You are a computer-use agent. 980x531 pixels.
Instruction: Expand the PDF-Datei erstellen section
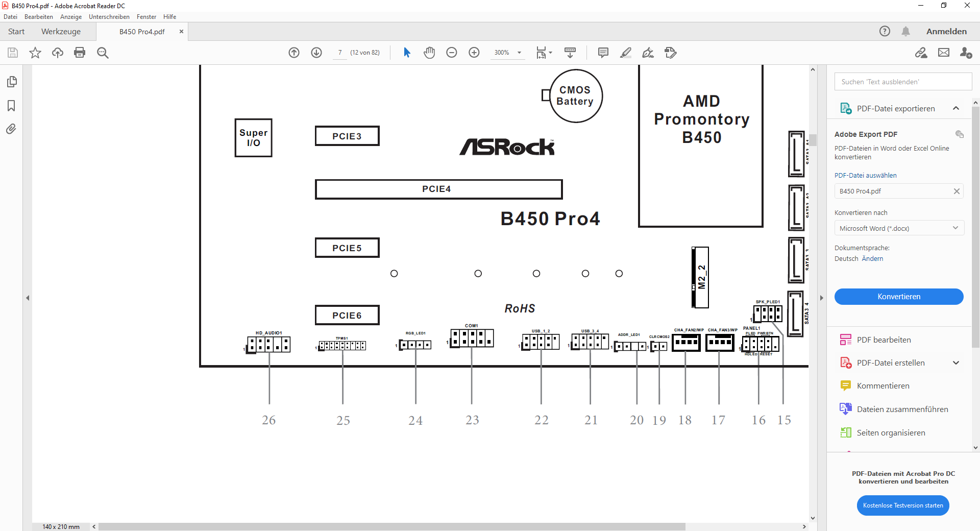[x=956, y=363]
